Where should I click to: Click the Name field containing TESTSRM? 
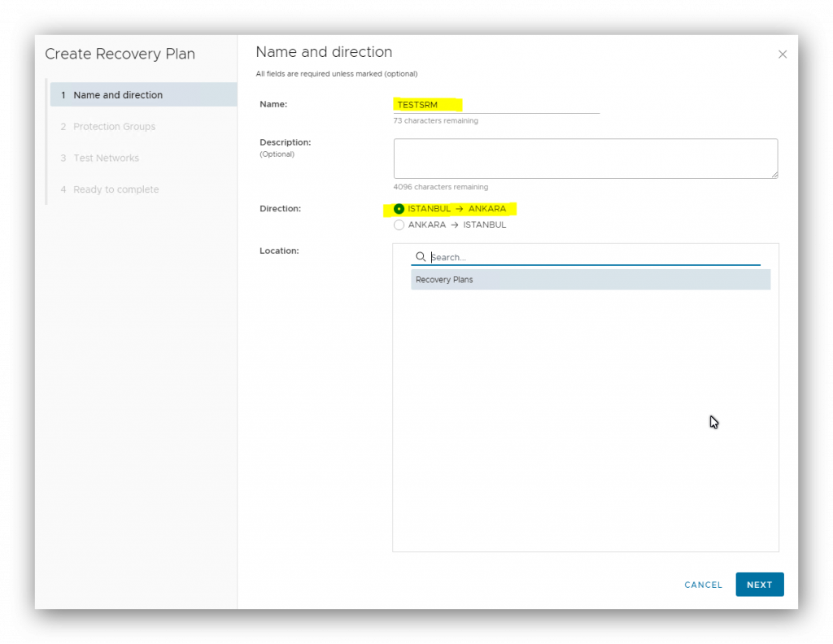tap(496, 104)
